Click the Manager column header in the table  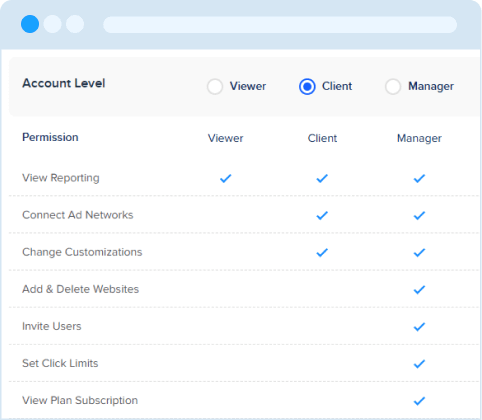pos(419,138)
